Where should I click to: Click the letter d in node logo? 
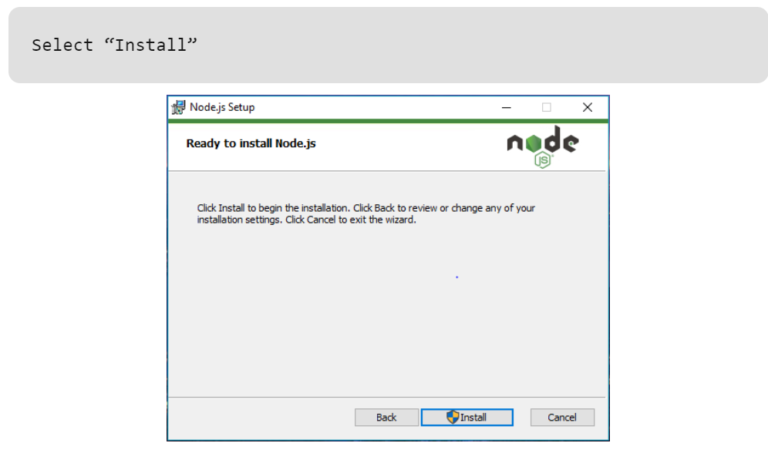552,139
